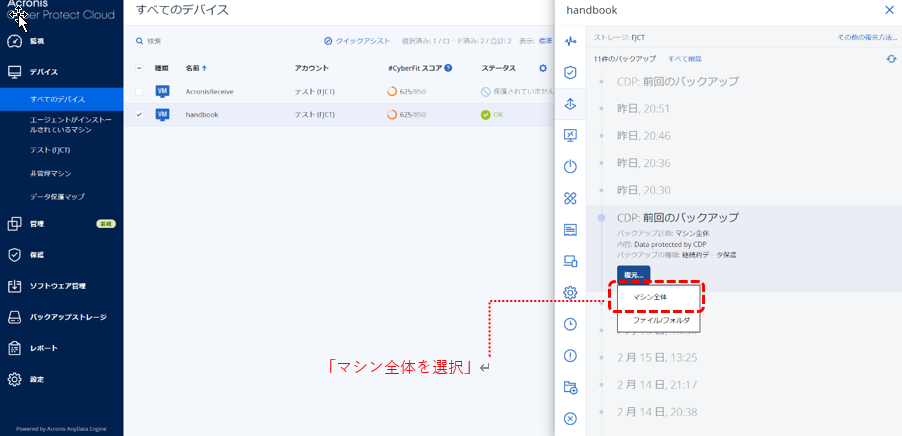Open the 復元... dropdown button
The width and height of the screenshot is (902, 436).
[x=633, y=274]
